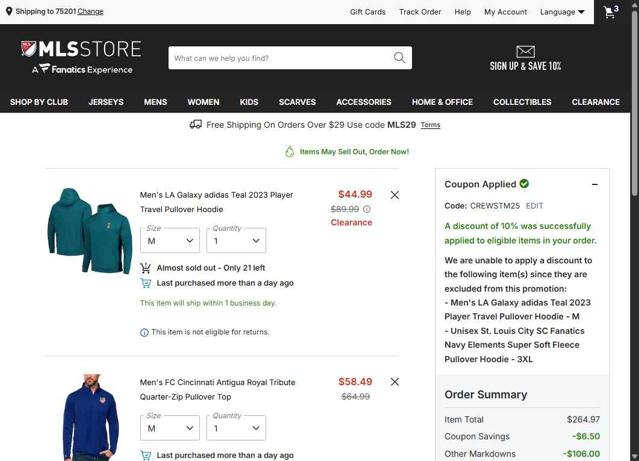Click the LA Galaxy hoodie thumbnail

point(90,231)
